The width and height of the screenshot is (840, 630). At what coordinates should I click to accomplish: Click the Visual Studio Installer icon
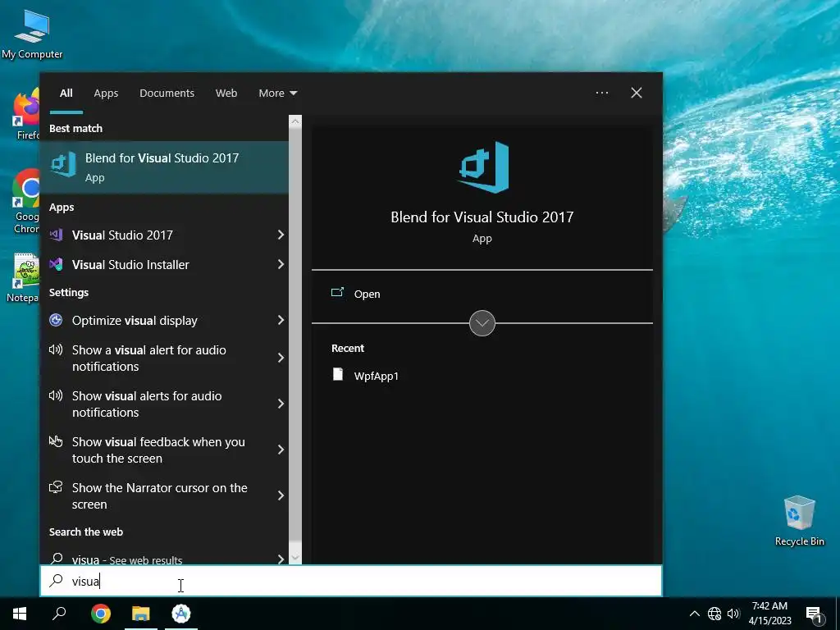tap(57, 264)
